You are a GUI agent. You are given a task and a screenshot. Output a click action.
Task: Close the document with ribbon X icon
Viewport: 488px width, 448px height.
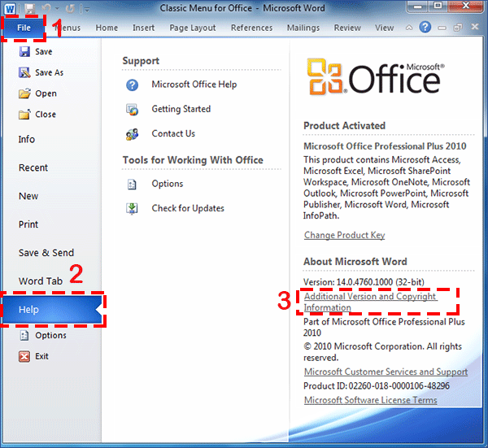point(475,27)
